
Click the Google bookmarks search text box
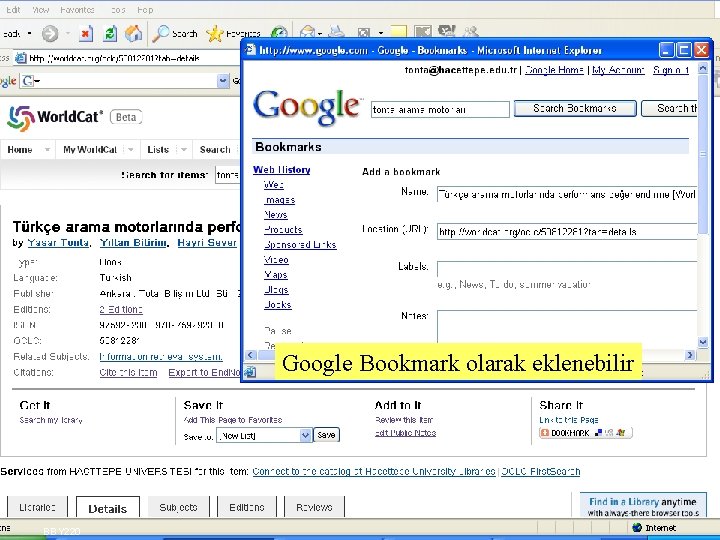pos(440,109)
